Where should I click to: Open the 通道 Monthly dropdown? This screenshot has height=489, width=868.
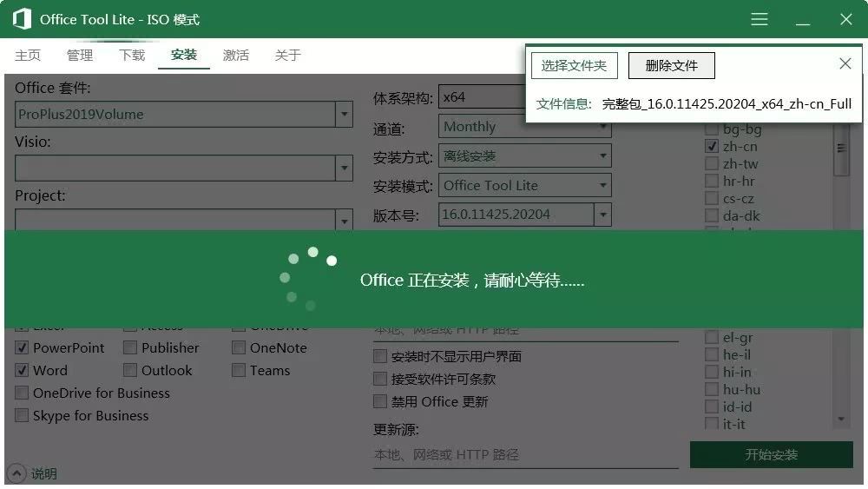(x=525, y=126)
